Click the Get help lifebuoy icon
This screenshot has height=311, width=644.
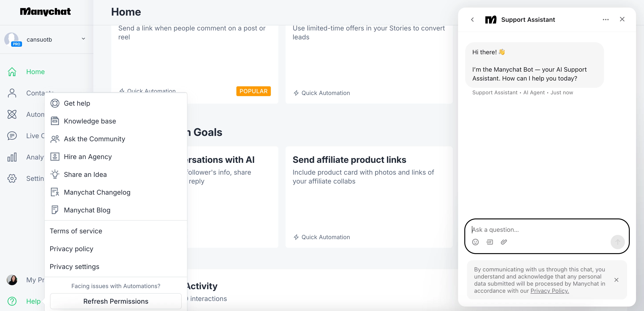[55, 103]
